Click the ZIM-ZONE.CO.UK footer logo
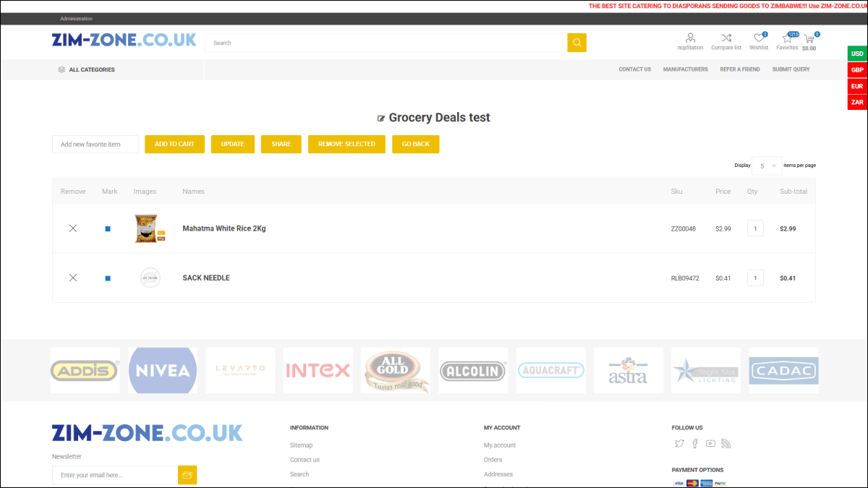The image size is (868, 488). point(148,432)
